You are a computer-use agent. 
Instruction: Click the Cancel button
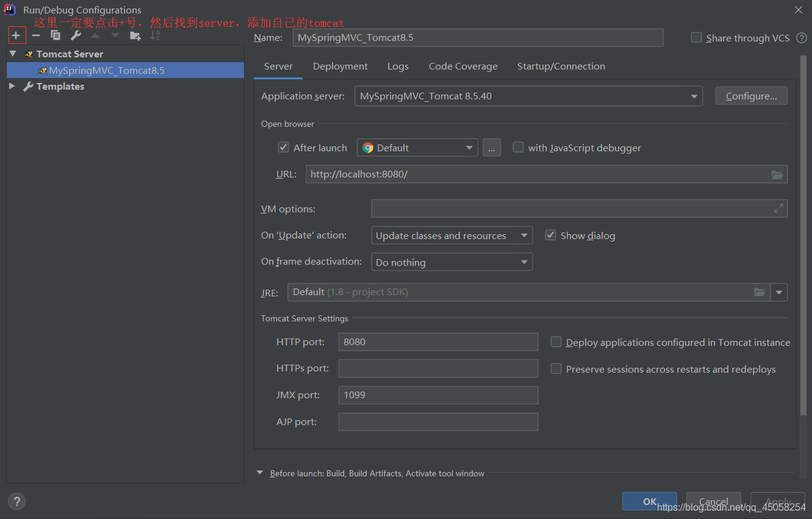point(714,501)
